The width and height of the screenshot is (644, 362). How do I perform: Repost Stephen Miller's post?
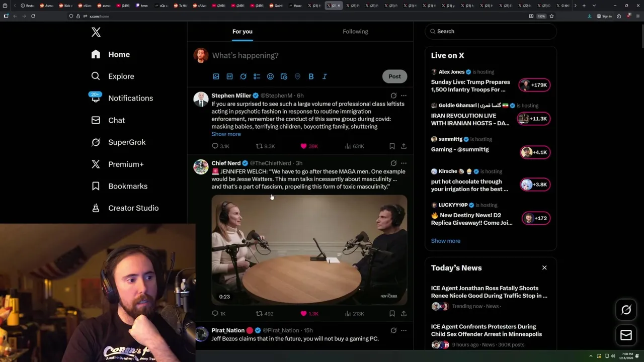click(265, 146)
